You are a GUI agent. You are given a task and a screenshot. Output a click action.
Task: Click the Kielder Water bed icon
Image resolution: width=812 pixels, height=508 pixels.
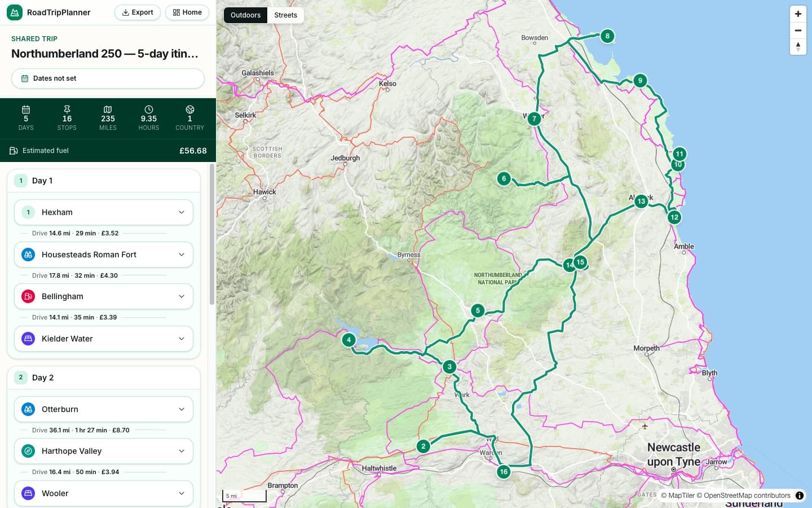click(x=28, y=339)
